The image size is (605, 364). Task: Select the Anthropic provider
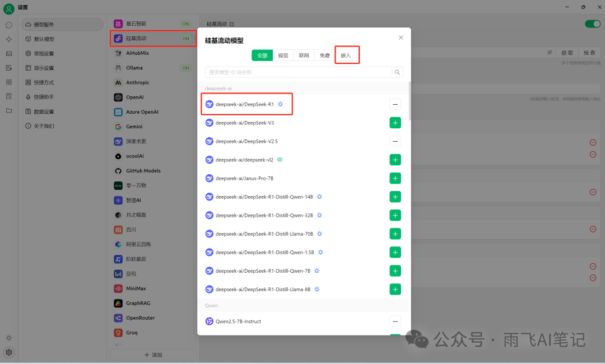click(153, 82)
